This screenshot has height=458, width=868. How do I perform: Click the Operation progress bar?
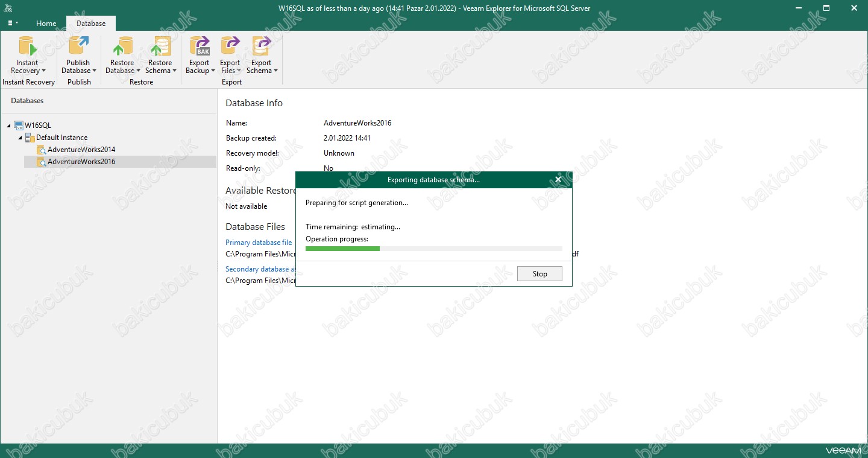pyautogui.click(x=434, y=249)
